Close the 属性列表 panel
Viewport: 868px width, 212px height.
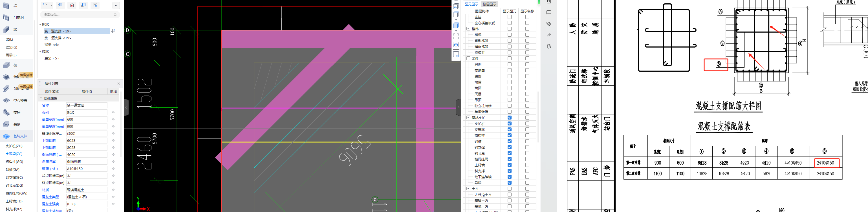point(119,83)
